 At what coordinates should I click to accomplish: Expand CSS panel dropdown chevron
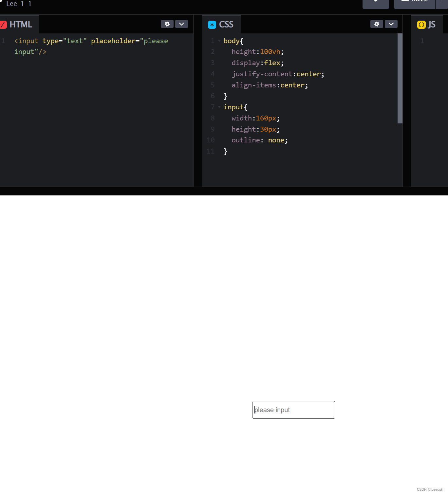391,24
